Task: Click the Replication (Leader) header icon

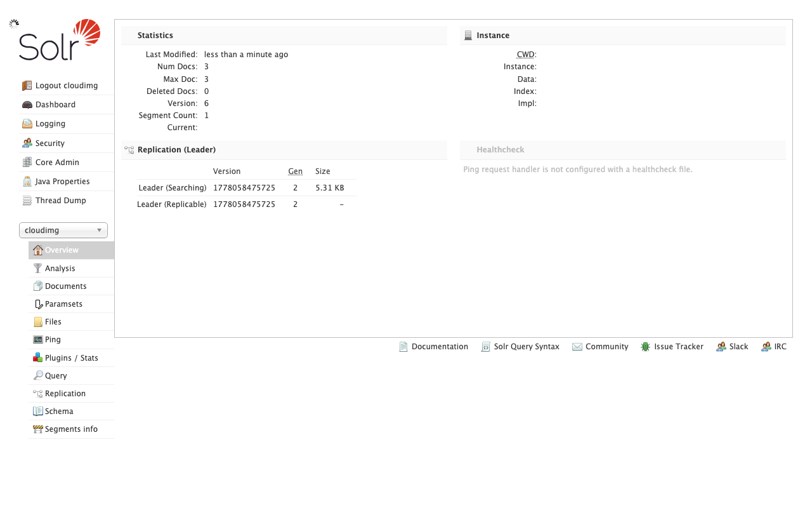Action: (129, 150)
